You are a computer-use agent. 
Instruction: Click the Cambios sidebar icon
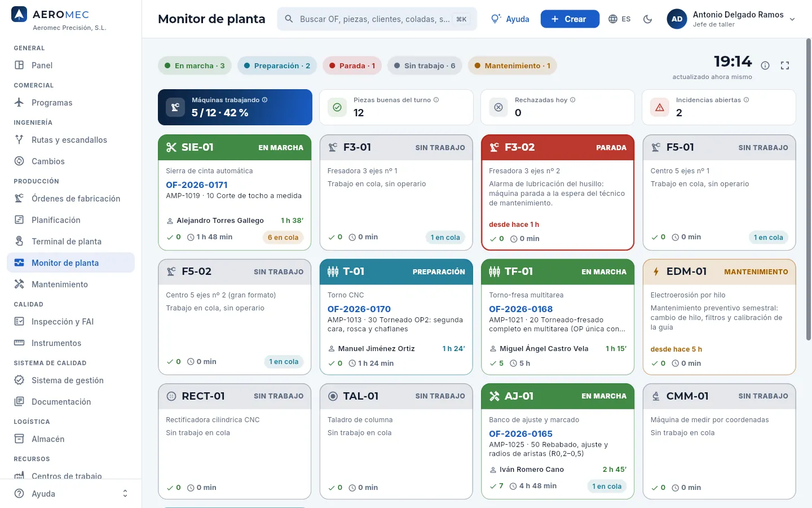pos(19,161)
